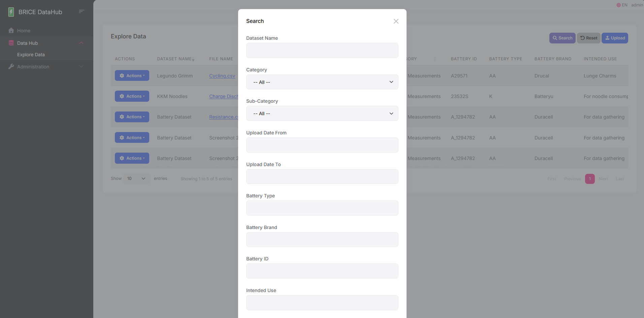Collapse the Data Hub menu chevron

81,43
